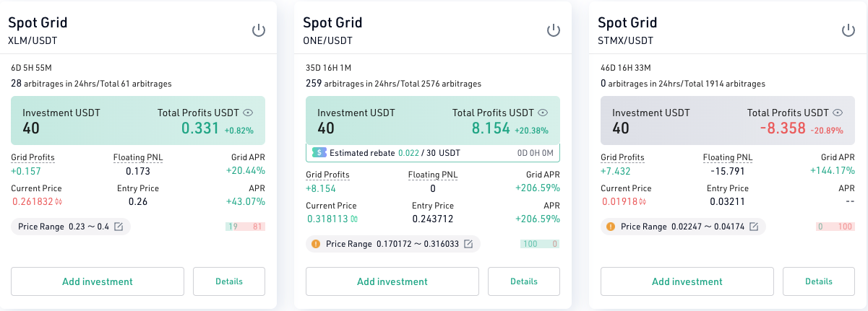Edit the STMX/USDT price range icon

[754, 227]
